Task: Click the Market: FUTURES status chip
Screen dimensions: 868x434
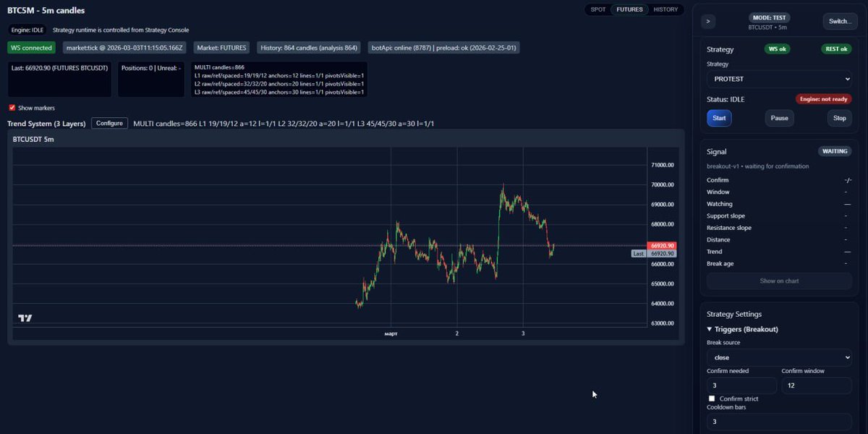Action: 222,48
